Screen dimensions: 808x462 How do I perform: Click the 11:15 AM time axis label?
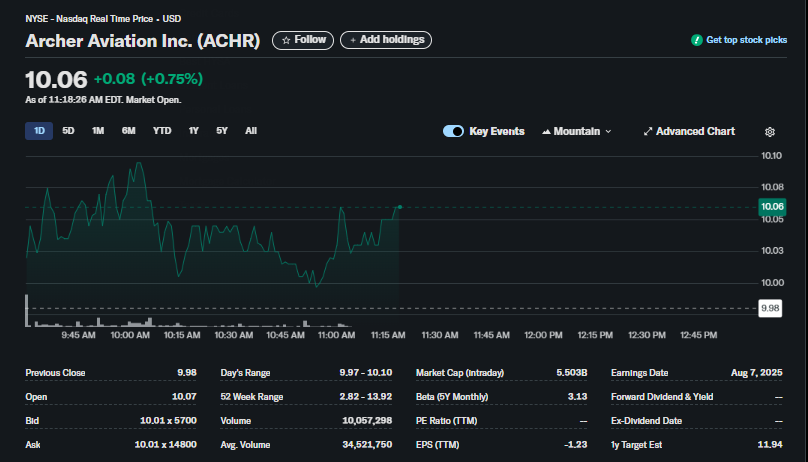388,335
